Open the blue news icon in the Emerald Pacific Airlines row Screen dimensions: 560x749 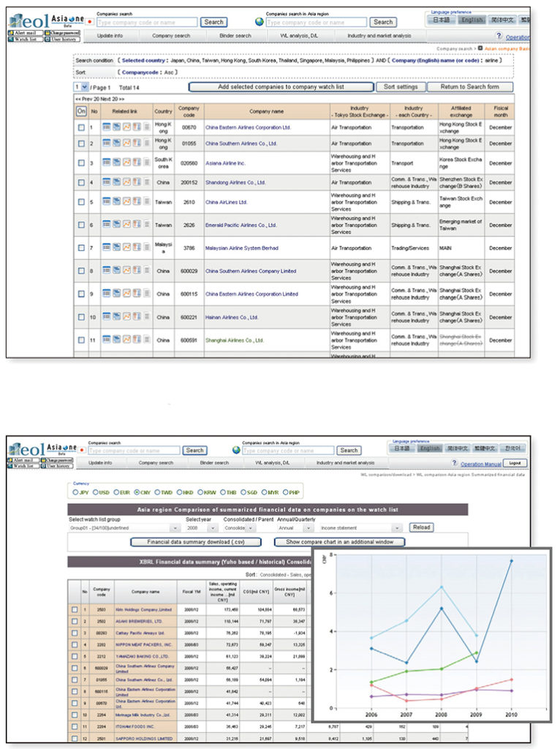click(116, 225)
